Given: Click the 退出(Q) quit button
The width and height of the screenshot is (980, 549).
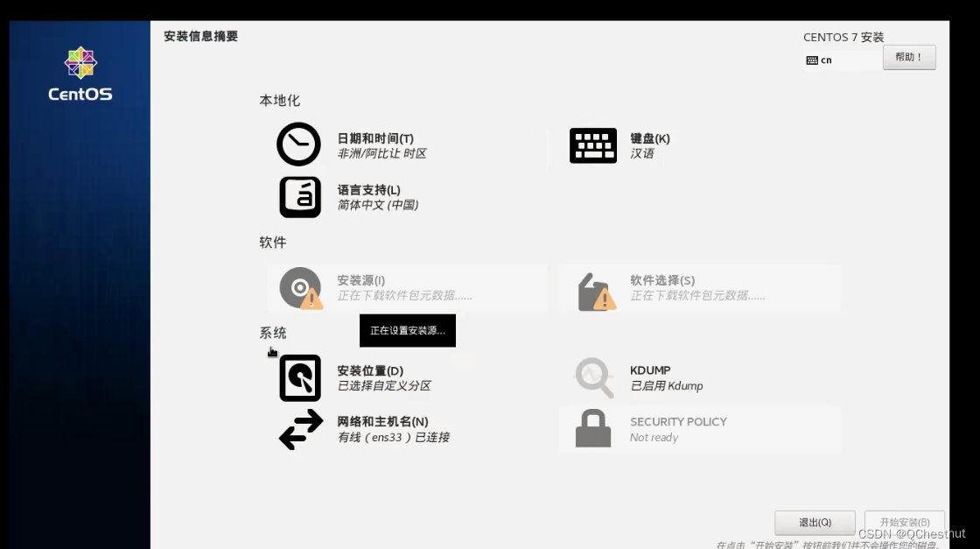Looking at the screenshot, I should coord(815,522).
